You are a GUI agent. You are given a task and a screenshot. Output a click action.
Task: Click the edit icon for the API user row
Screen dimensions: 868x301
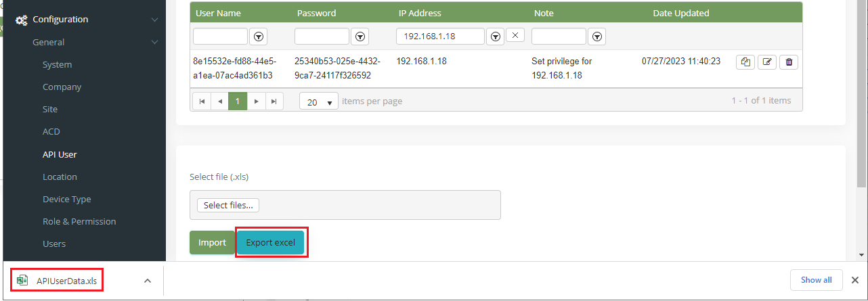[x=767, y=62]
